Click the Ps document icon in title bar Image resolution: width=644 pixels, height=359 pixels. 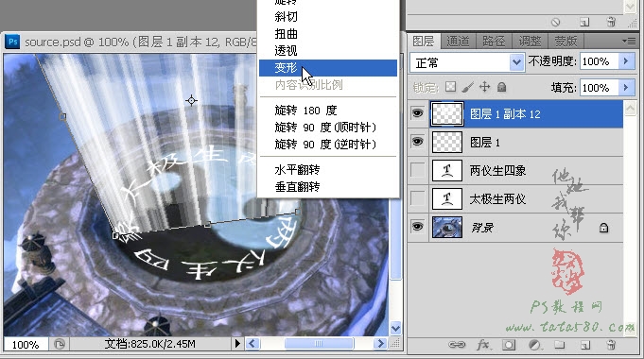coord(13,42)
